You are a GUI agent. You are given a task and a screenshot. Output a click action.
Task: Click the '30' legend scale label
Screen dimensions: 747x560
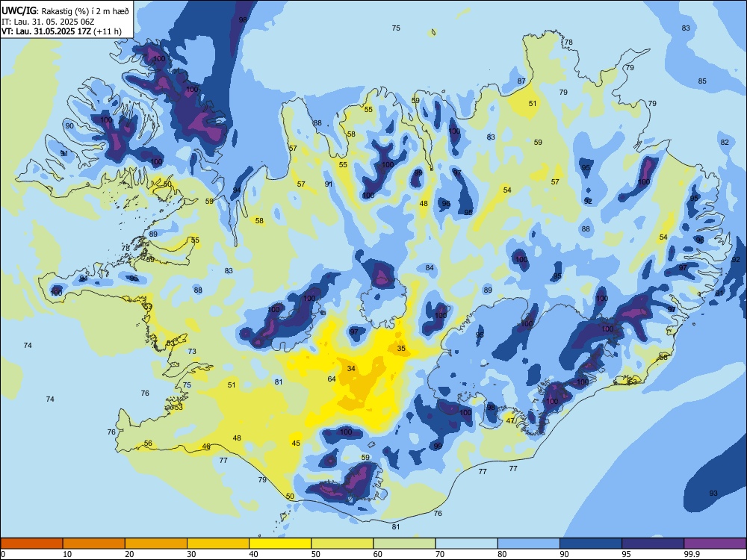pos(191,554)
